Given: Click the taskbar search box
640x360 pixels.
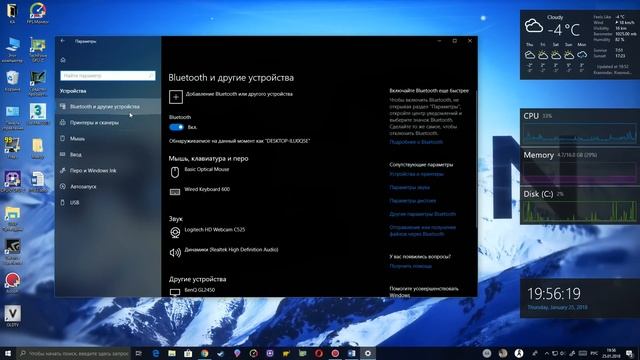Looking at the screenshot, I should click(73, 353).
